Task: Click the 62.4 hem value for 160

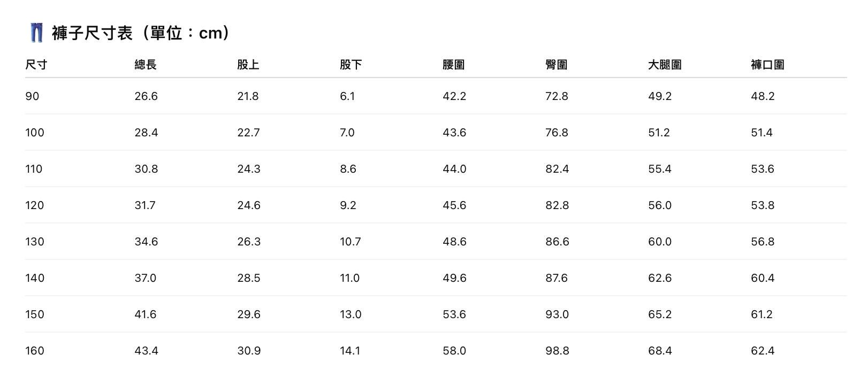Action: coord(763,351)
